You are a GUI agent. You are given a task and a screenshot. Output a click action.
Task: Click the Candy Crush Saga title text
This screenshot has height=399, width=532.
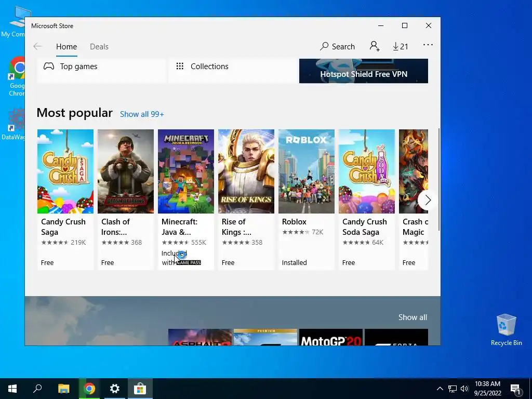[63, 227]
